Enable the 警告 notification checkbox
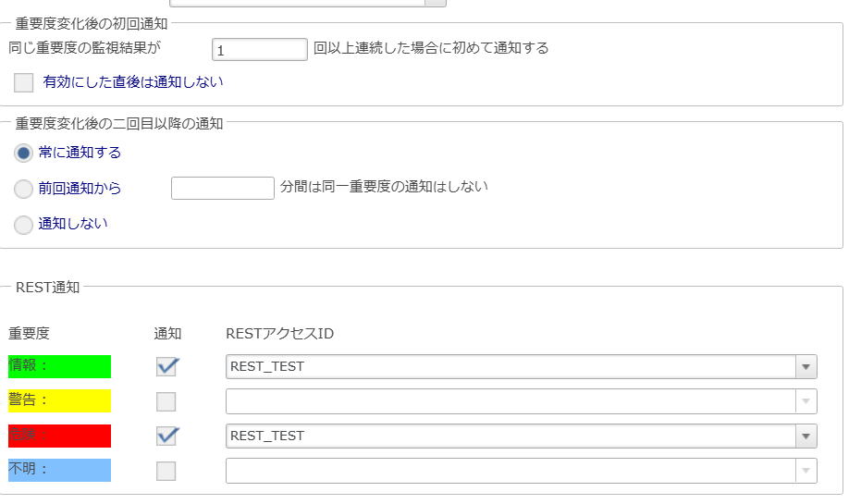 [x=166, y=401]
